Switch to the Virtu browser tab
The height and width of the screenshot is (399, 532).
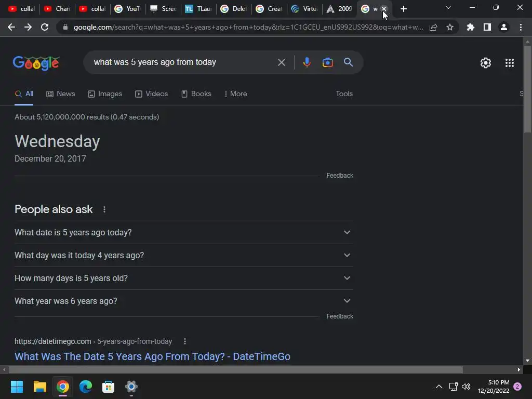click(304, 9)
